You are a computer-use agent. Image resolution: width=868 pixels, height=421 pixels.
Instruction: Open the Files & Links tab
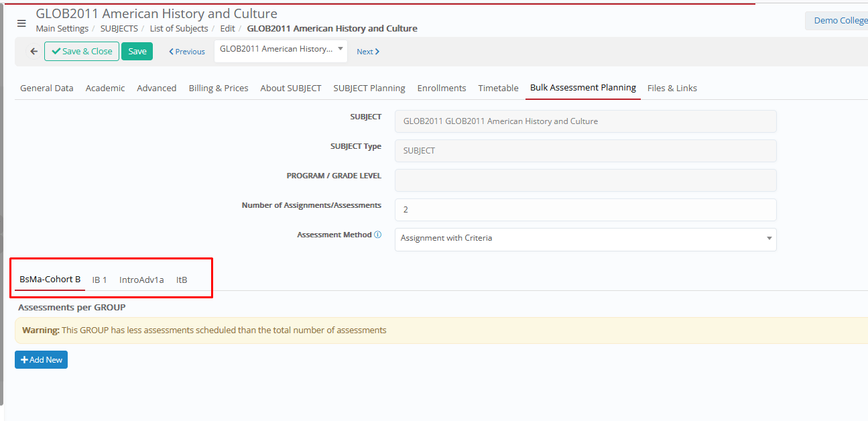pos(672,88)
